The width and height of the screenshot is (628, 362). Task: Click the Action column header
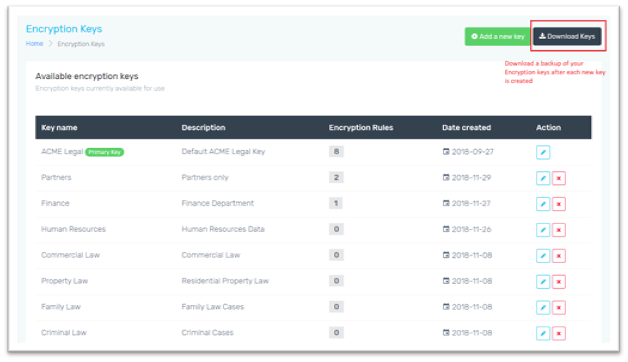click(548, 128)
